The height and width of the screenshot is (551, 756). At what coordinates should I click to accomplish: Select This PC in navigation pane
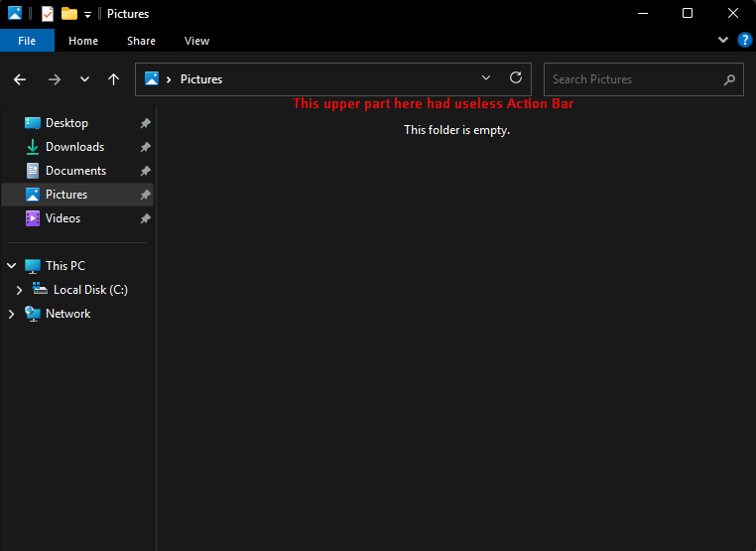tap(65, 266)
